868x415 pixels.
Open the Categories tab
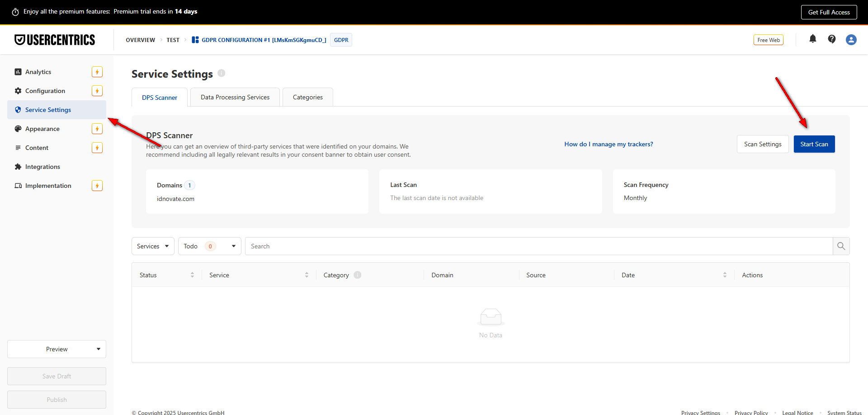click(x=307, y=97)
